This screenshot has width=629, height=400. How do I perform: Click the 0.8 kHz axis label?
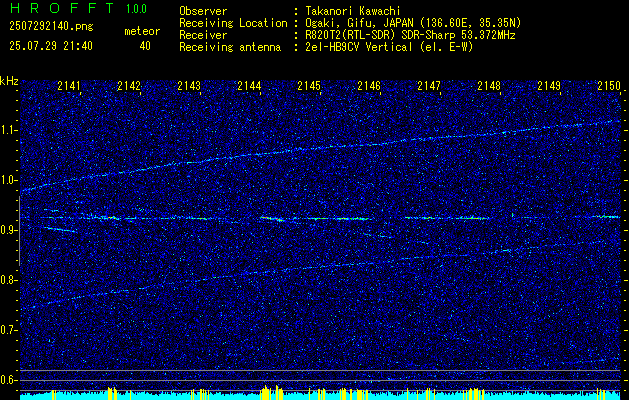pos(9,280)
